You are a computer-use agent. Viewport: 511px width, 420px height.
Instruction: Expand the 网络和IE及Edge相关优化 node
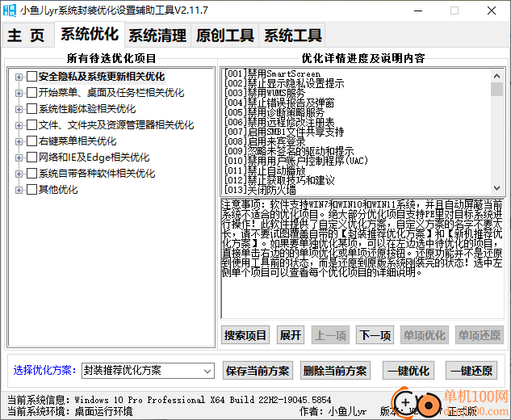click(x=19, y=157)
